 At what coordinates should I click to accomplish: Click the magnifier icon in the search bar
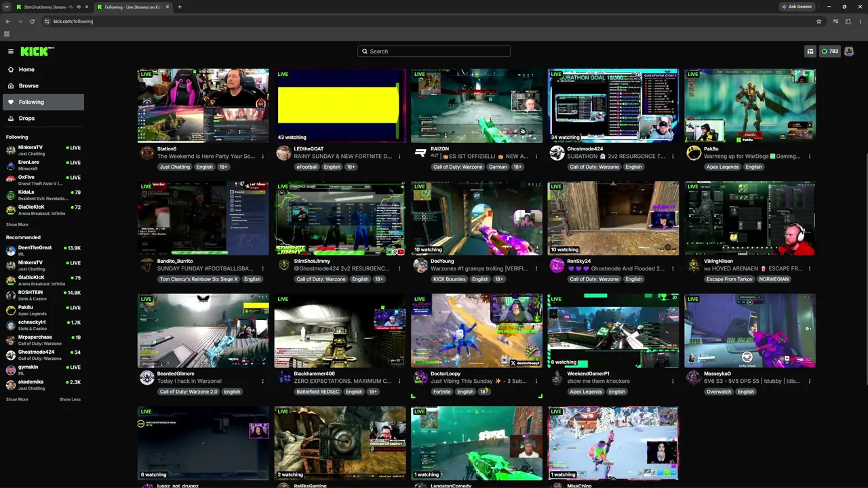(x=365, y=52)
